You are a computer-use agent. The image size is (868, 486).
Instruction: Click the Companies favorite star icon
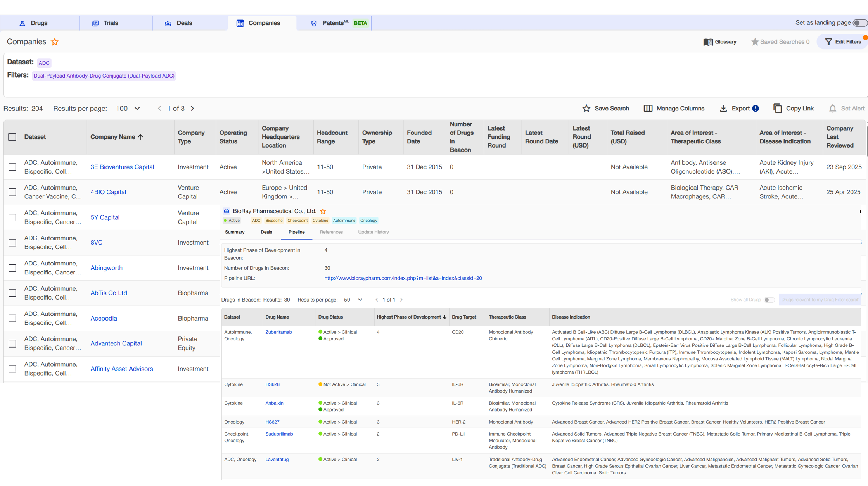click(55, 42)
